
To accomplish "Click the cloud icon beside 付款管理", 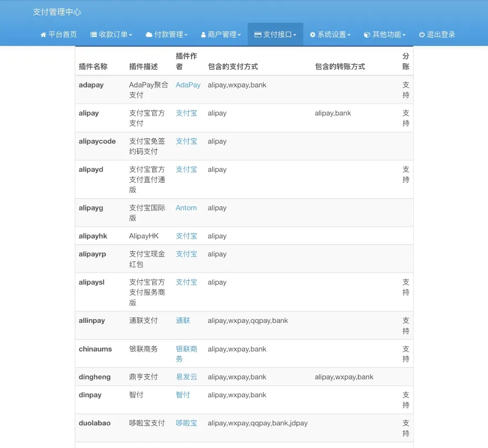I will (x=149, y=34).
